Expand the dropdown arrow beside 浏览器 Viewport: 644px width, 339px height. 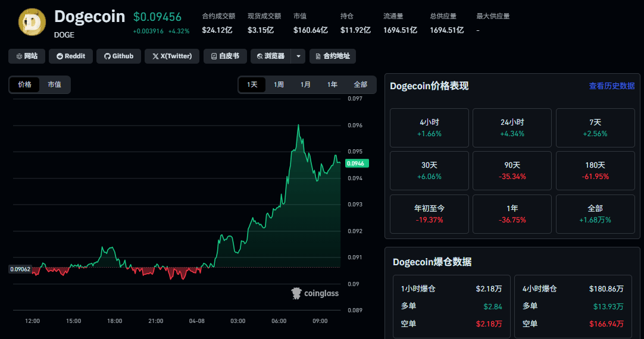298,56
